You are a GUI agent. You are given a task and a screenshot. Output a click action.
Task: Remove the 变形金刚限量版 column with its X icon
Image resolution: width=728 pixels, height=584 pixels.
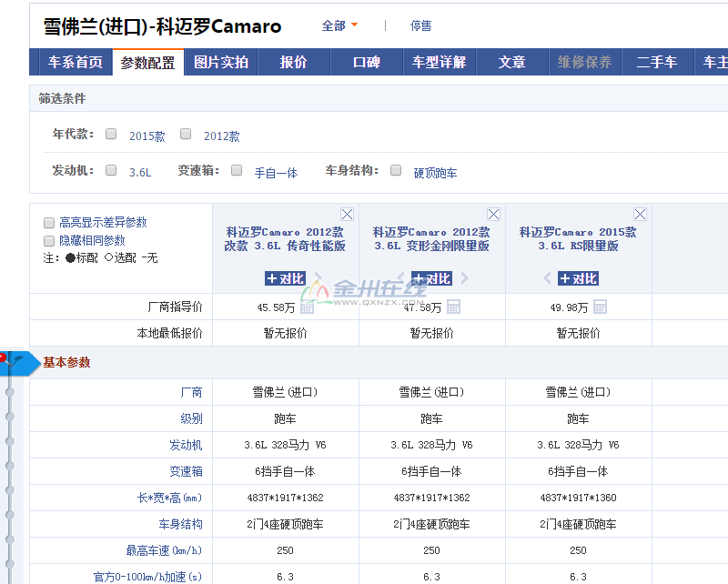click(493, 214)
